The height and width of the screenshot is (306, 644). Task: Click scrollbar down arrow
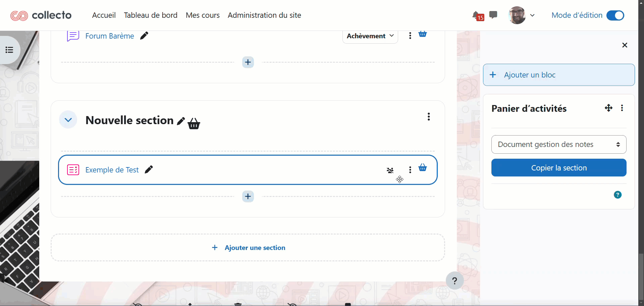[x=641, y=303]
